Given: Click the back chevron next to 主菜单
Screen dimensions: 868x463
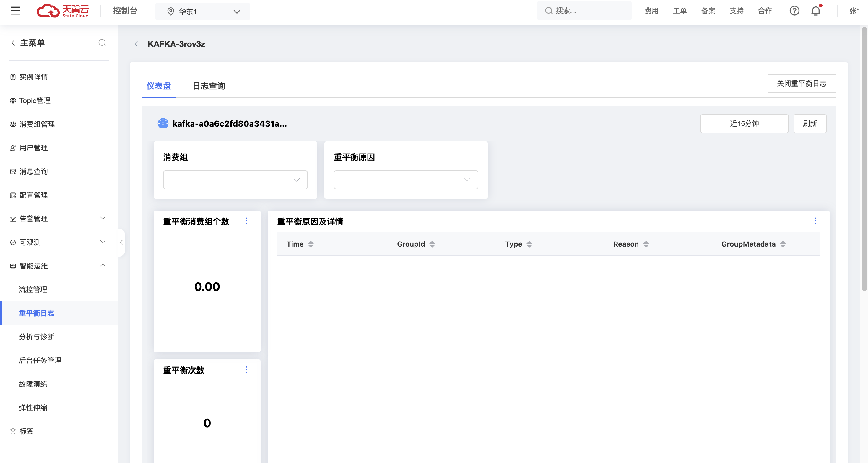Looking at the screenshot, I should 13,43.
